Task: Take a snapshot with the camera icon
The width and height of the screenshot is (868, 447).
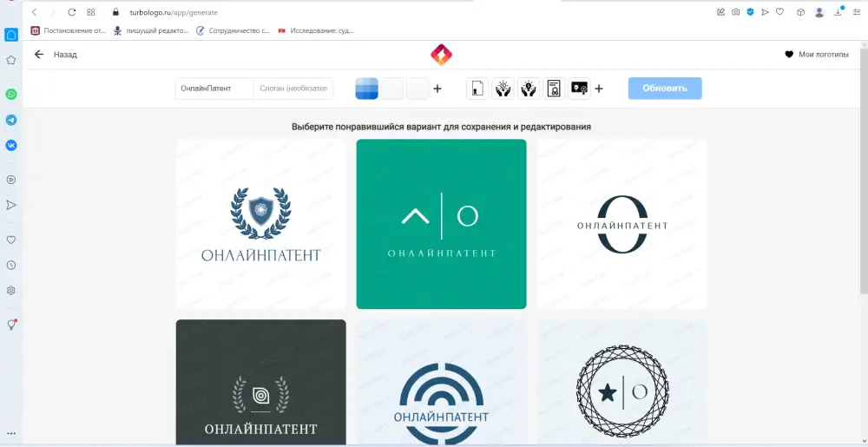Action: click(735, 12)
